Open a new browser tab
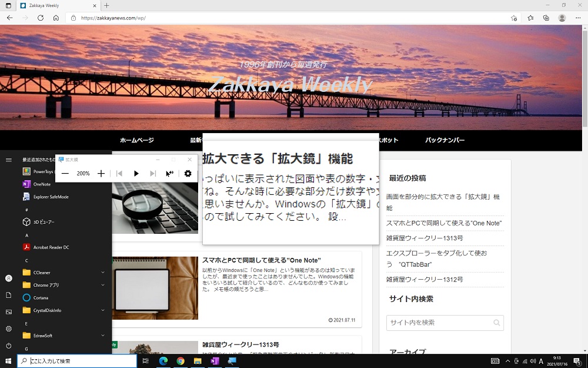 (106, 5)
